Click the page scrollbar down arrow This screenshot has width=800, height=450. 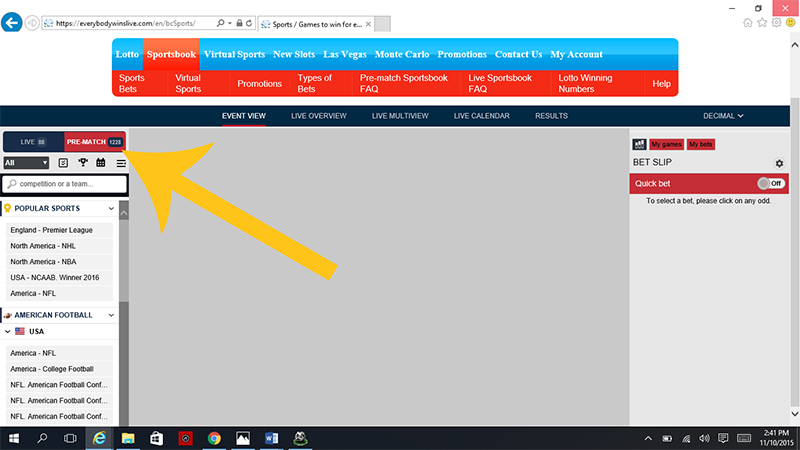[x=794, y=414]
